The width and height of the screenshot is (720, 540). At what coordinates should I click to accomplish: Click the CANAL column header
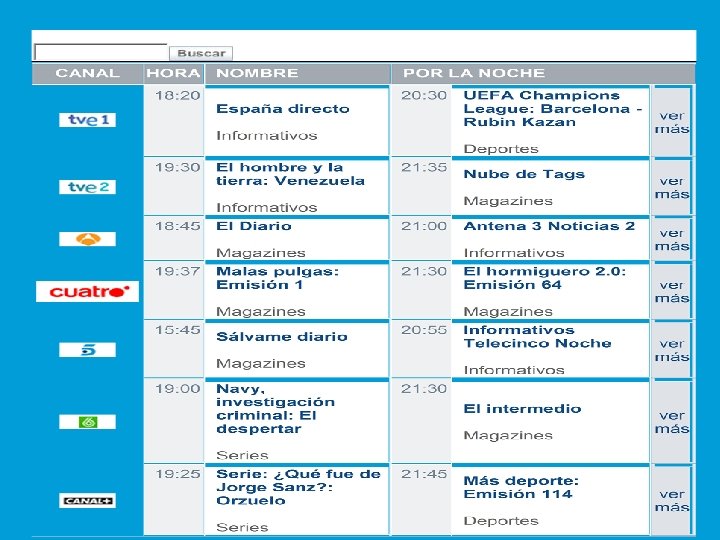87,73
